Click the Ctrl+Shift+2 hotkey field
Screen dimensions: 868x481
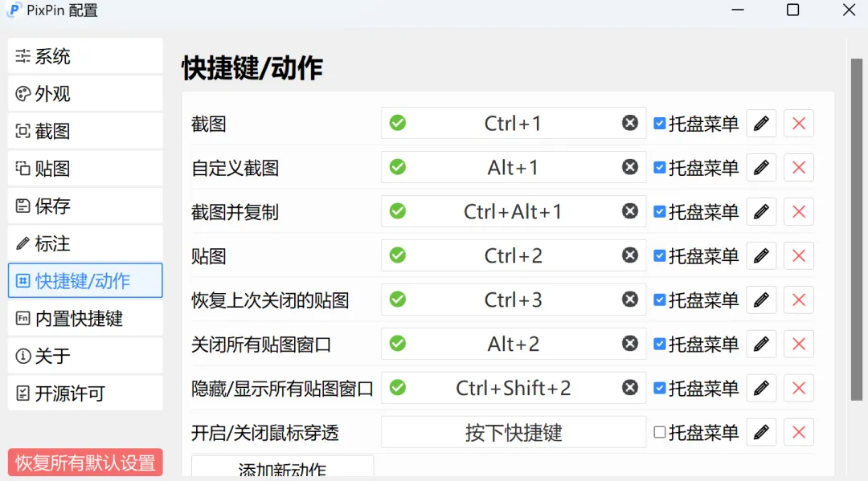click(513, 388)
